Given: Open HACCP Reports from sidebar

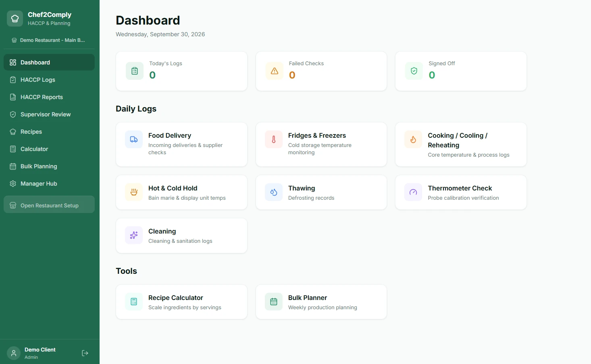Looking at the screenshot, I should coord(49,97).
